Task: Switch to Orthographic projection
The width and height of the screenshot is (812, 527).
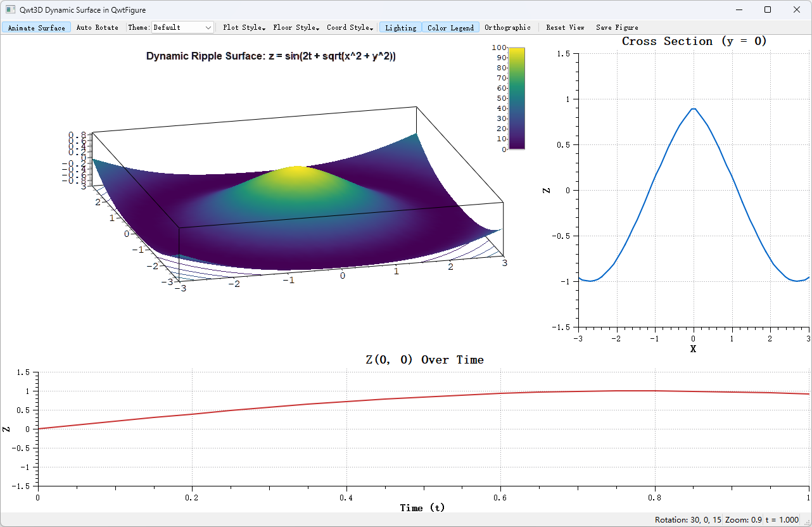Action: [507, 27]
